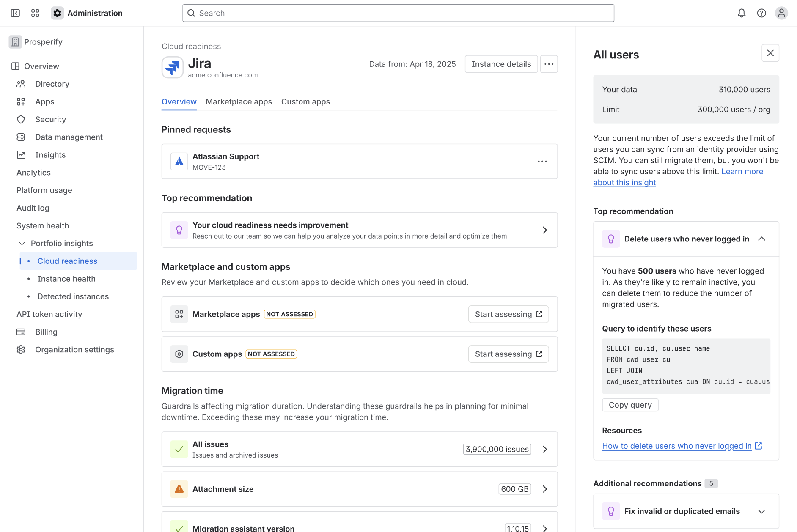Click the Atlassian Support logo icon

click(x=179, y=161)
